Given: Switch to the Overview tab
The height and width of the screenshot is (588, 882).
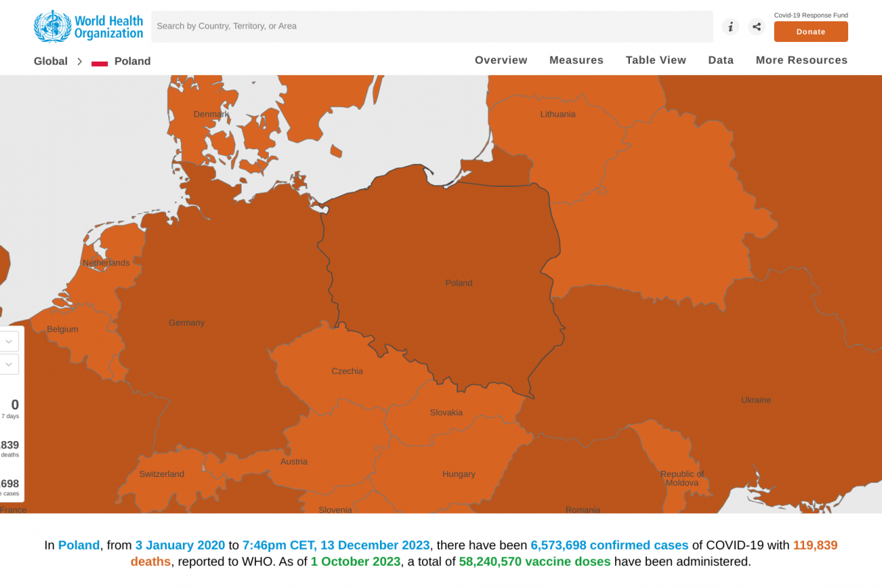Looking at the screenshot, I should point(501,60).
